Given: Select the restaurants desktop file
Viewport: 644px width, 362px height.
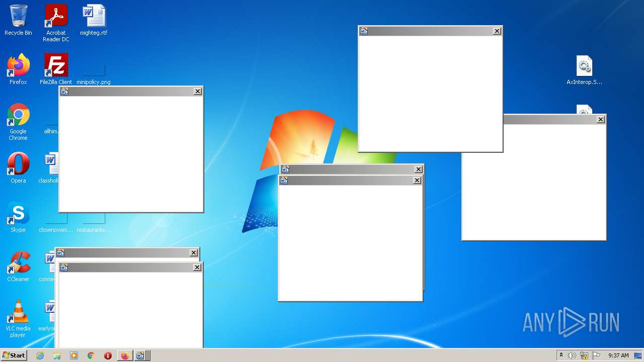Looking at the screenshot, I should click(x=94, y=224).
